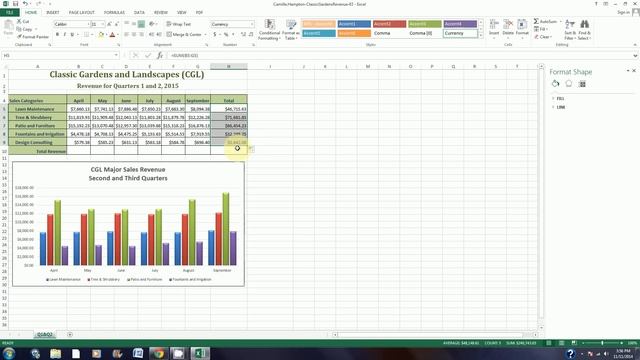Add a new sheet
The height and width of the screenshot is (360, 640).
(x=70, y=334)
